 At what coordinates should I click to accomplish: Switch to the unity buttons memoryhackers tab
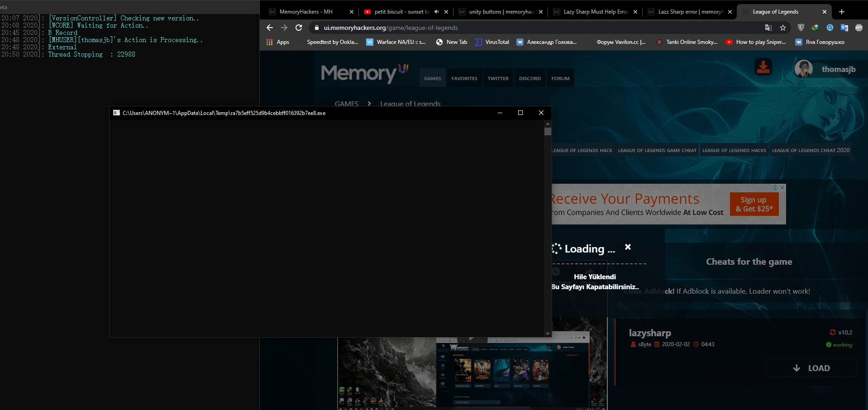pos(501,12)
